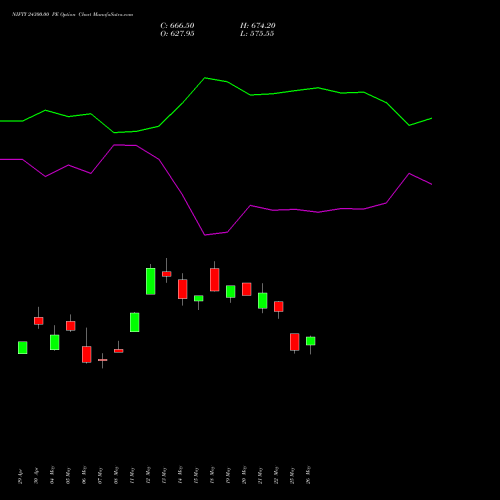Select the 29 Apr date label
Screen dimensions: 500x500
[21, 476]
